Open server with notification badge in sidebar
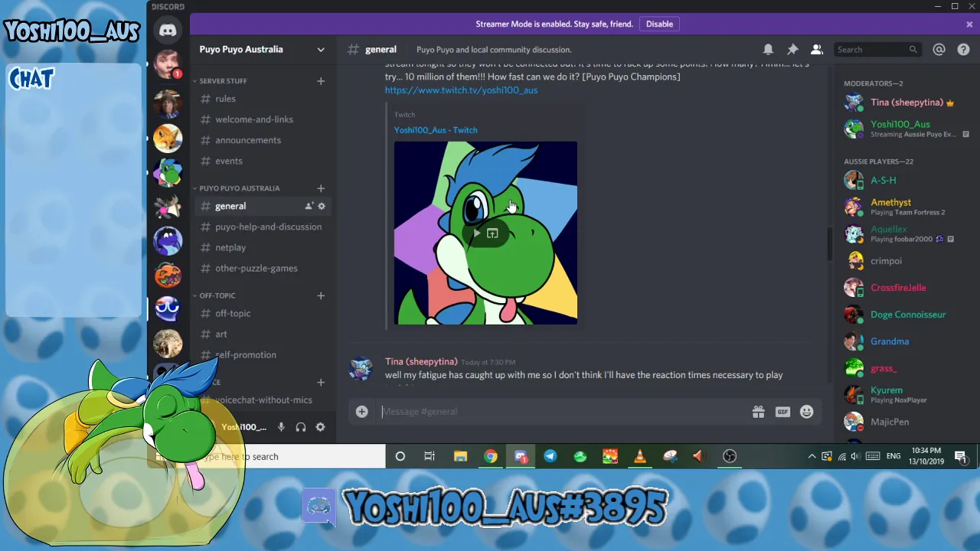The height and width of the screenshot is (551, 980). click(168, 64)
